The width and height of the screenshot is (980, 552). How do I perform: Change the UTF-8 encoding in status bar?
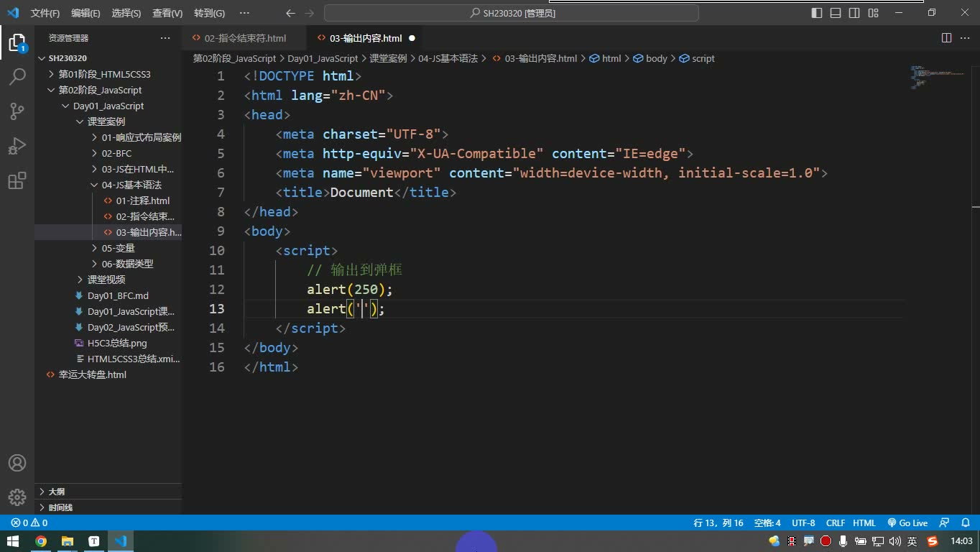click(803, 523)
